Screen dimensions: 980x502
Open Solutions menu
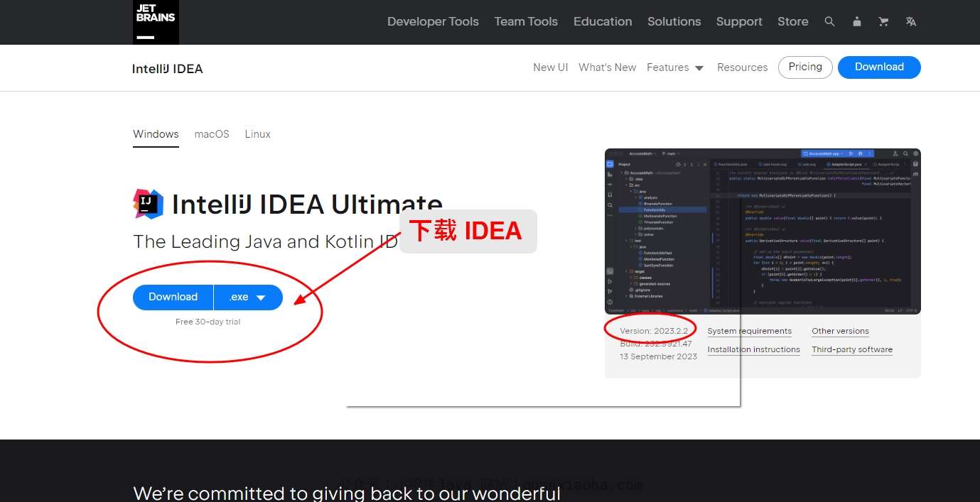click(x=674, y=22)
